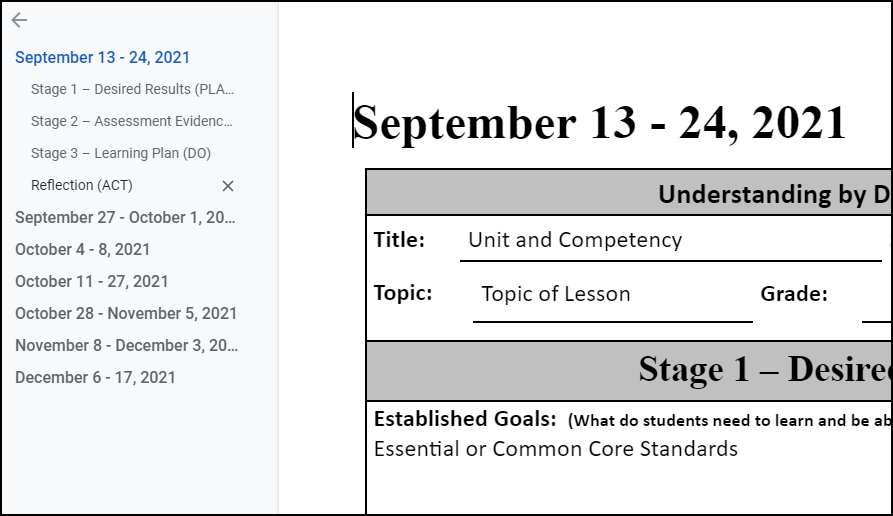Screen dimensions: 893x516
Task: Navigate to Stage 3 – Learning Plan (DO)
Action: (x=120, y=153)
